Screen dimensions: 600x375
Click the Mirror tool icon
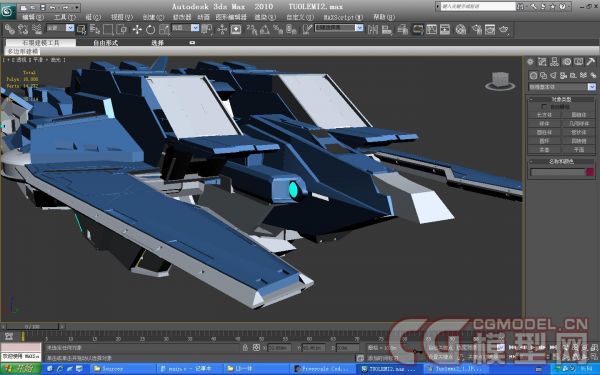[x=373, y=29]
